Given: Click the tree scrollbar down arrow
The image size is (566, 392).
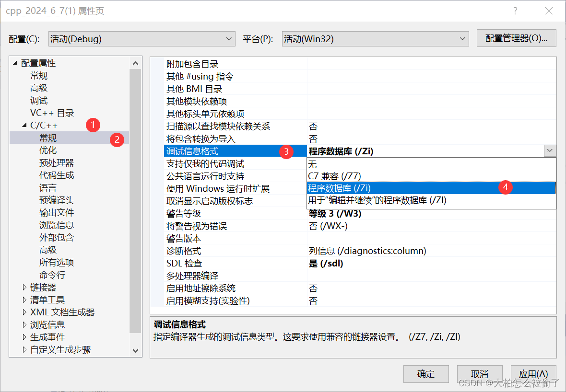Looking at the screenshot, I should (x=135, y=350).
